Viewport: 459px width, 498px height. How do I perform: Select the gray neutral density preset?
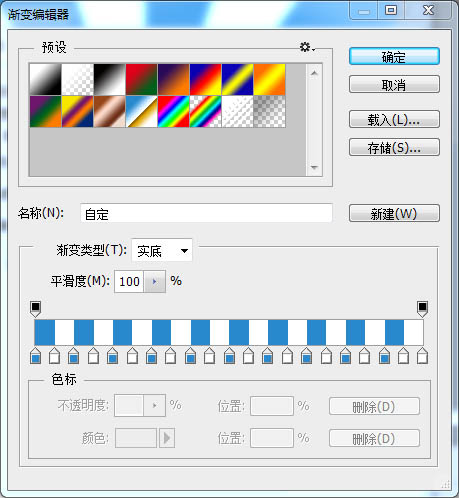(269, 111)
